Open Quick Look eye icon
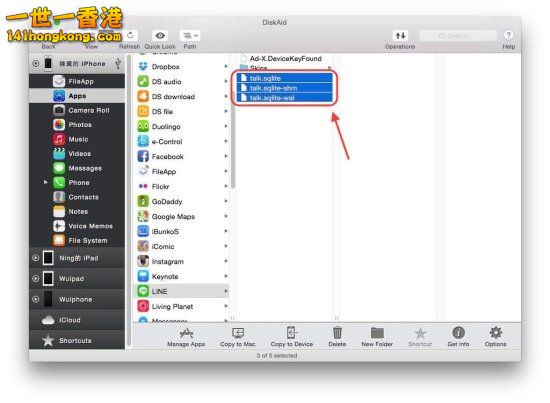 click(160, 35)
